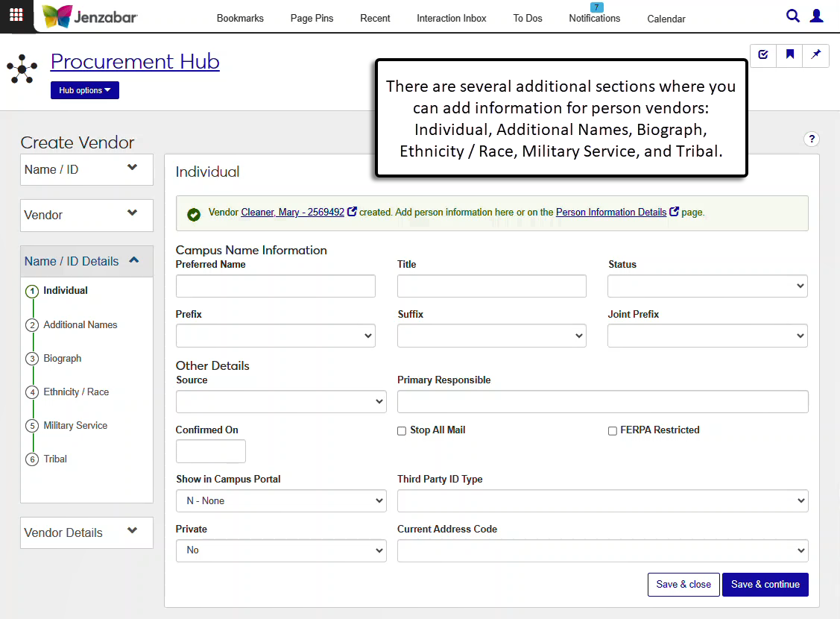Image resolution: width=840 pixels, height=619 pixels.
Task: Expand the Vendor Details section
Action: click(x=86, y=532)
